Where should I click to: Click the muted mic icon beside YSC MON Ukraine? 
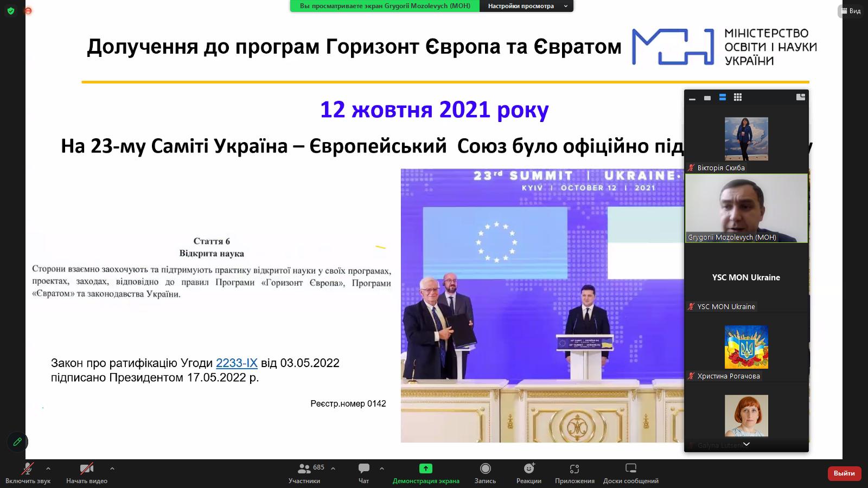(x=691, y=307)
